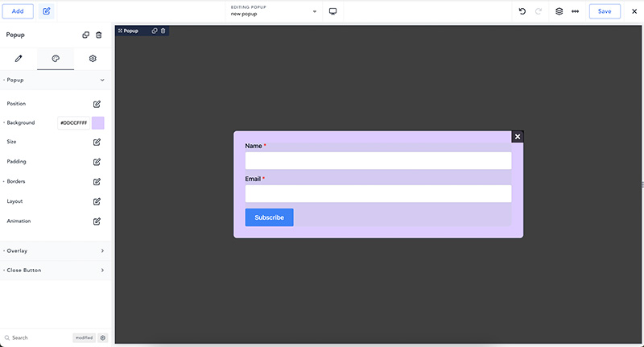Open the three-dots more options menu
The image size is (644, 347).
pos(575,11)
